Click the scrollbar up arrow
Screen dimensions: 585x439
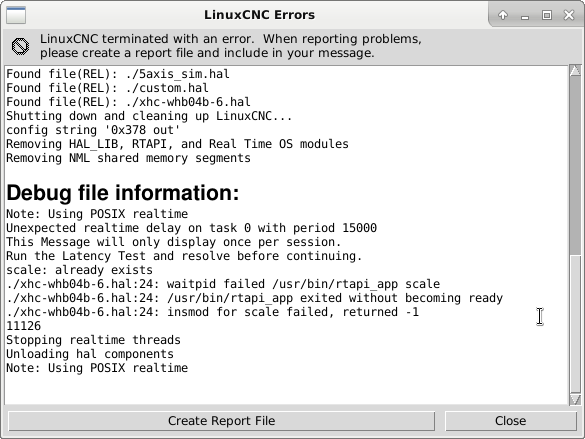coord(575,71)
